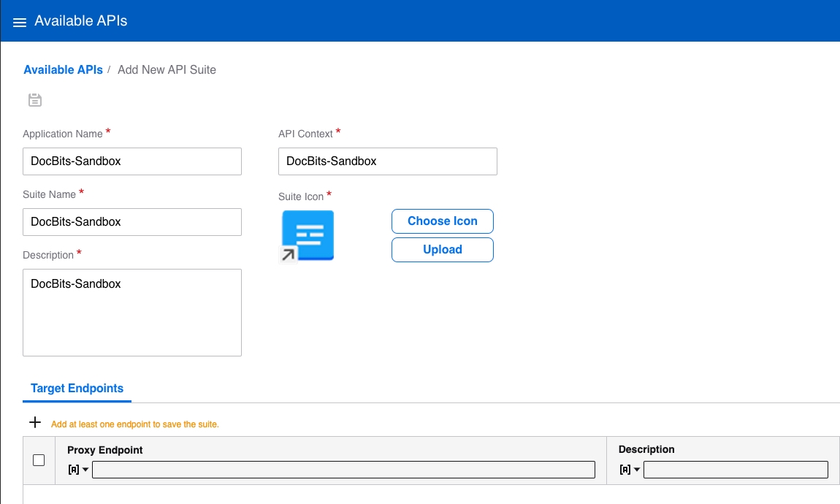Viewport: 840px width, 504px height.
Task: Focus the API Context text field
Action: [x=387, y=161]
